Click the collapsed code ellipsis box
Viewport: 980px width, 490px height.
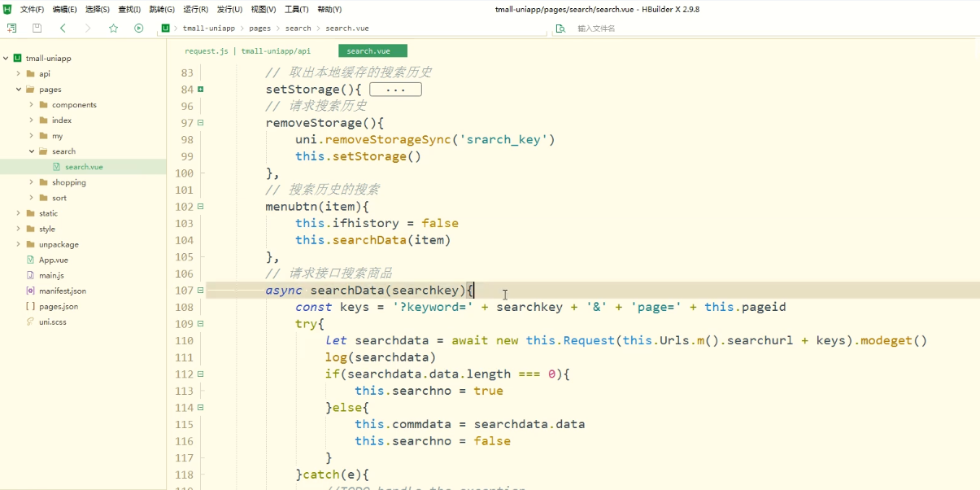point(395,90)
